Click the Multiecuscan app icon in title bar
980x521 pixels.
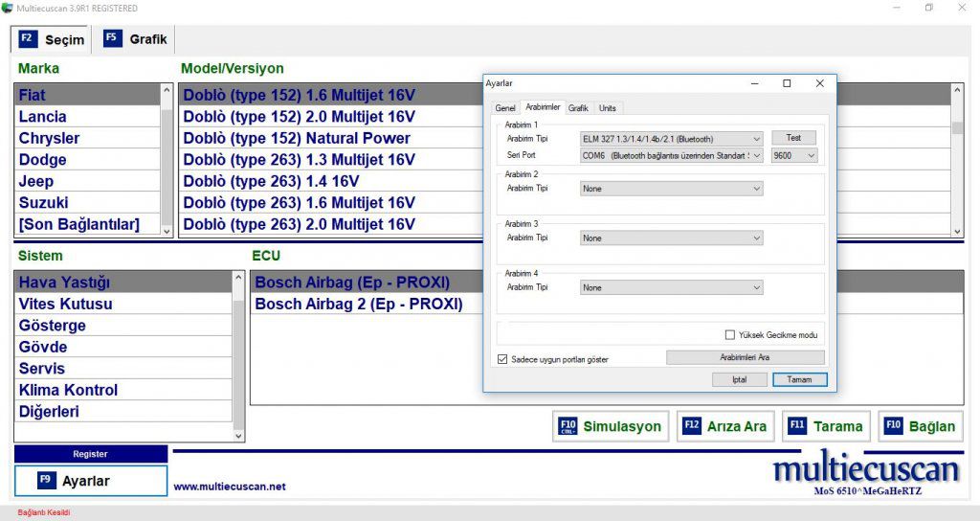tap(7, 8)
